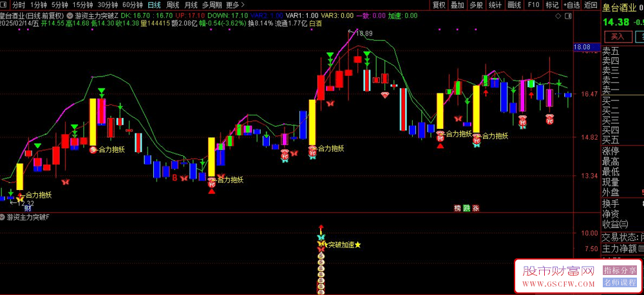This screenshot has height=295, width=644.
Task: Click the red B signal marker
Action: point(175,178)
